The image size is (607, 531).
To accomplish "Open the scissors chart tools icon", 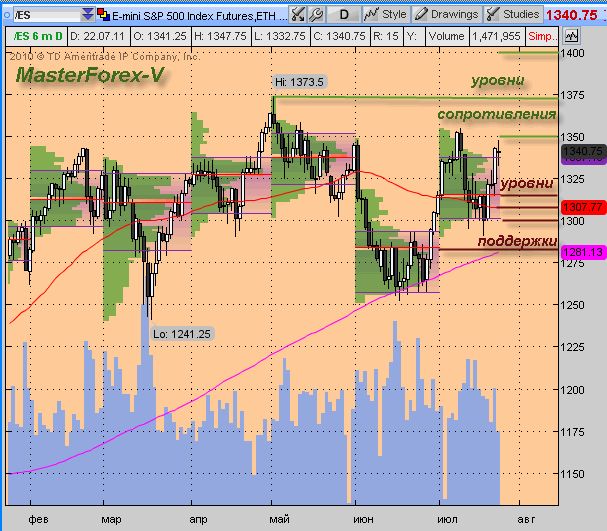I will click(298, 15).
